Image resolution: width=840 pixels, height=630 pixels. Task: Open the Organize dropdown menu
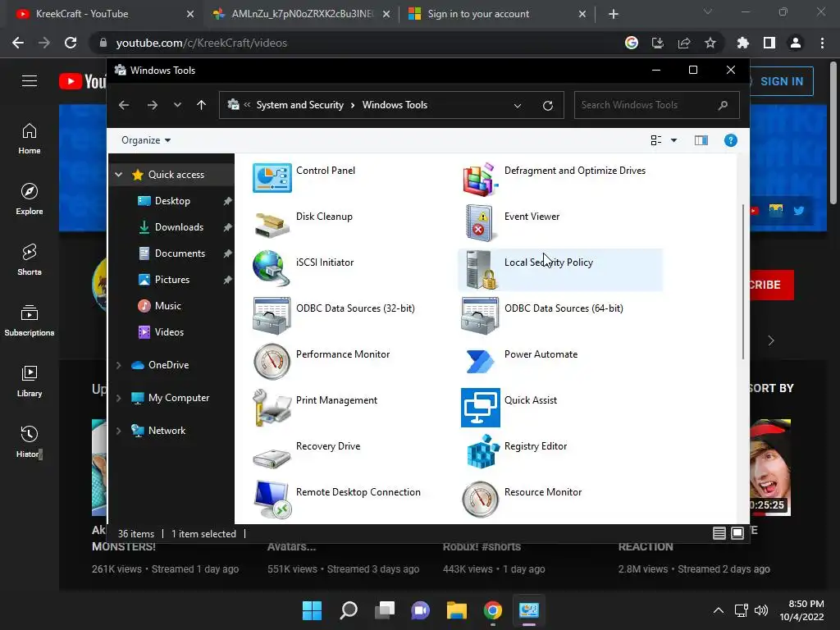[146, 140]
